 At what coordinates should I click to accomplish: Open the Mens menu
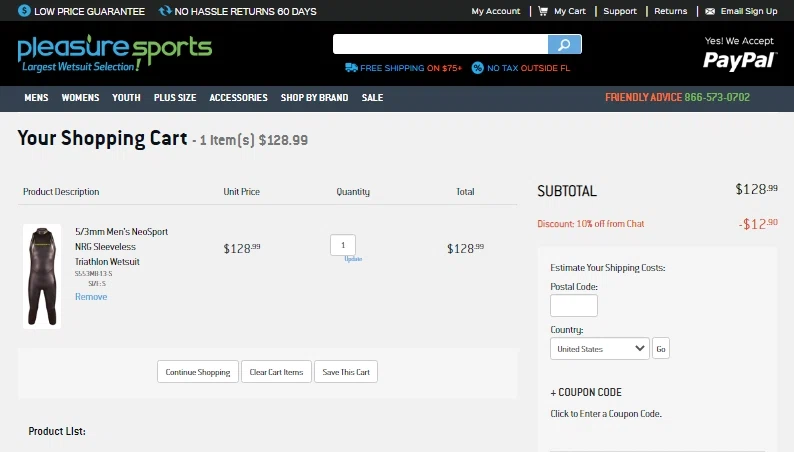click(36, 98)
